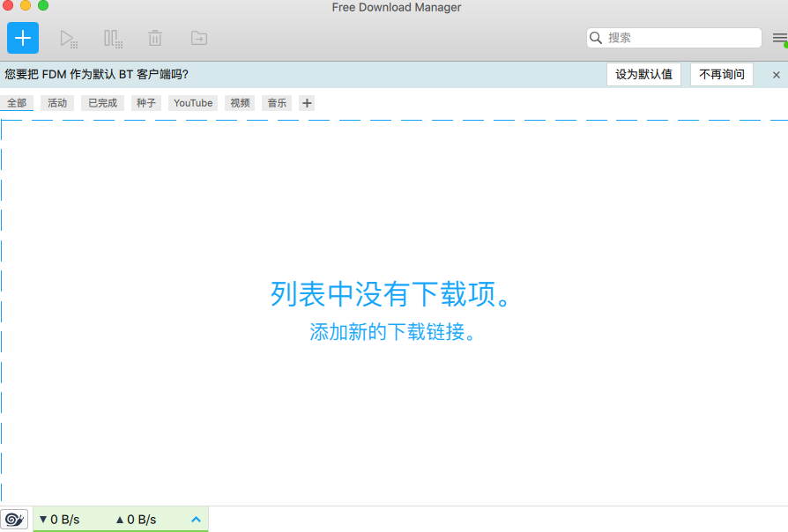This screenshot has height=532, width=788.
Task: Collapse the bottom speed panel chevron
Action: pyautogui.click(x=195, y=519)
